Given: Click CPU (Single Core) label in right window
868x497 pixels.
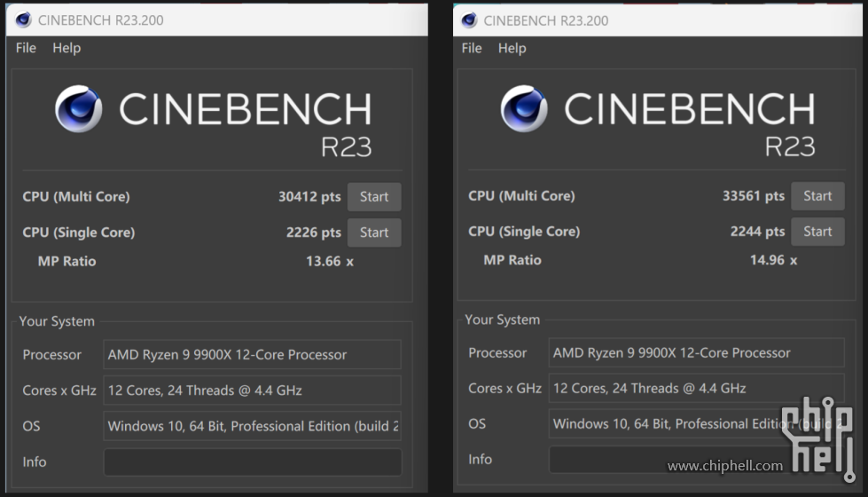Looking at the screenshot, I should pos(524,232).
